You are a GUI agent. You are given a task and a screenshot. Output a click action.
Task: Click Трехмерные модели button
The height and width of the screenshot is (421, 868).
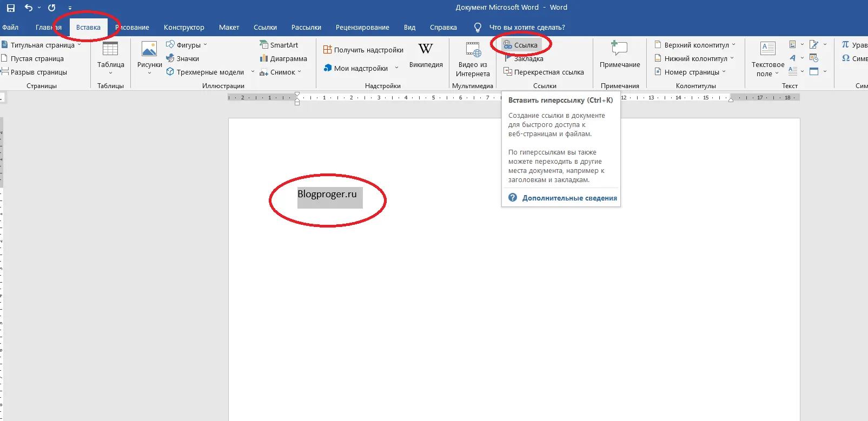click(205, 72)
